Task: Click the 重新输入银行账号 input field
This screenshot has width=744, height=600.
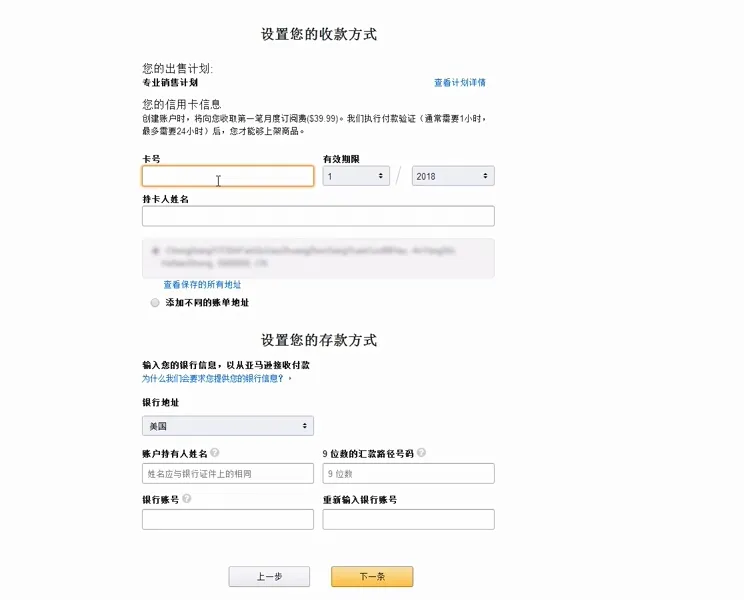Action: point(409,519)
